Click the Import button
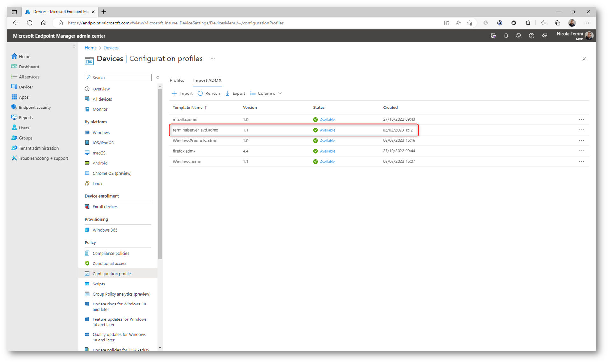Image resolution: width=609 pixels, height=364 pixels. (182, 93)
